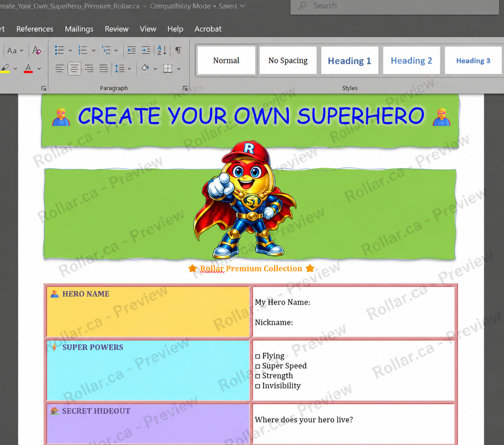Click the Clear All Formatting icon
The height and width of the screenshot is (445, 504).
tap(36, 50)
